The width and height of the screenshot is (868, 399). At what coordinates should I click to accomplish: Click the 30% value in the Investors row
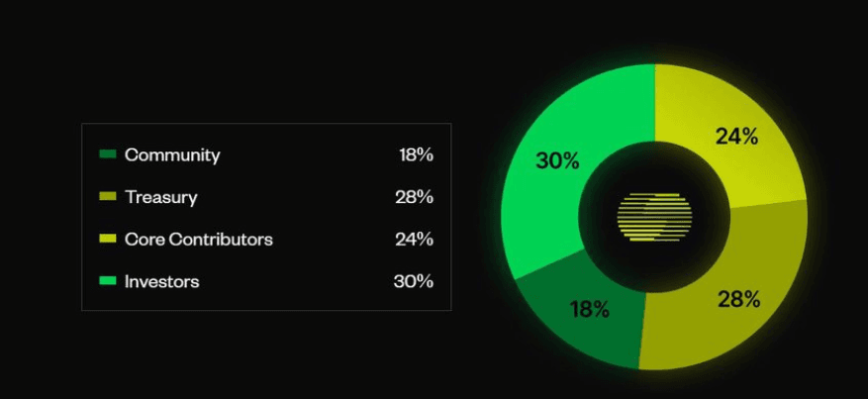pos(414,282)
